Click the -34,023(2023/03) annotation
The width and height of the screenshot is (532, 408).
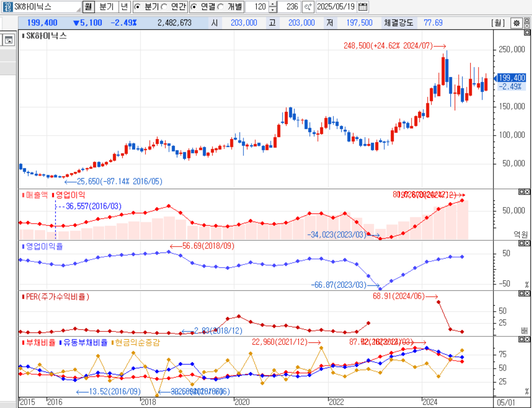click(x=337, y=235)
